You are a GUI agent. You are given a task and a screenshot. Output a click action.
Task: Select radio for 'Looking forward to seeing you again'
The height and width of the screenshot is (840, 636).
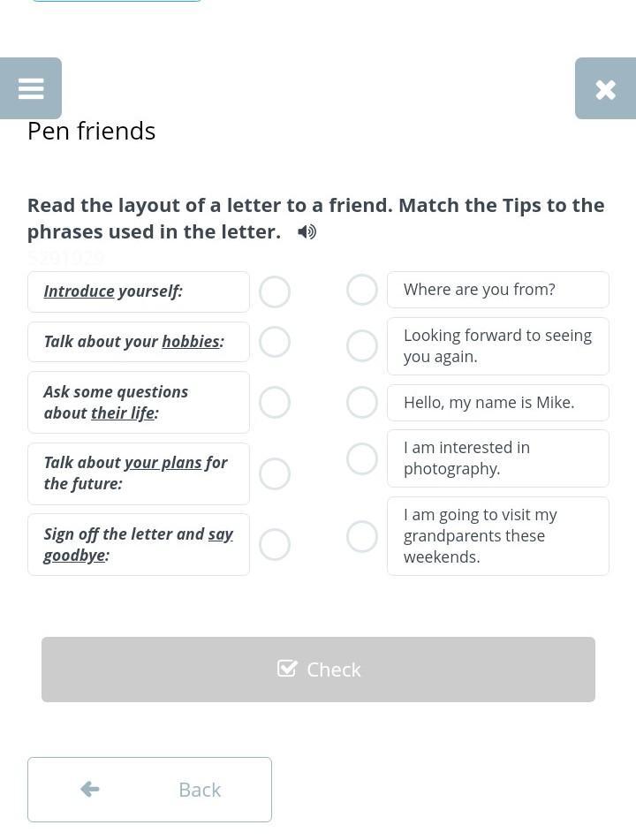[x=362, y=346]
